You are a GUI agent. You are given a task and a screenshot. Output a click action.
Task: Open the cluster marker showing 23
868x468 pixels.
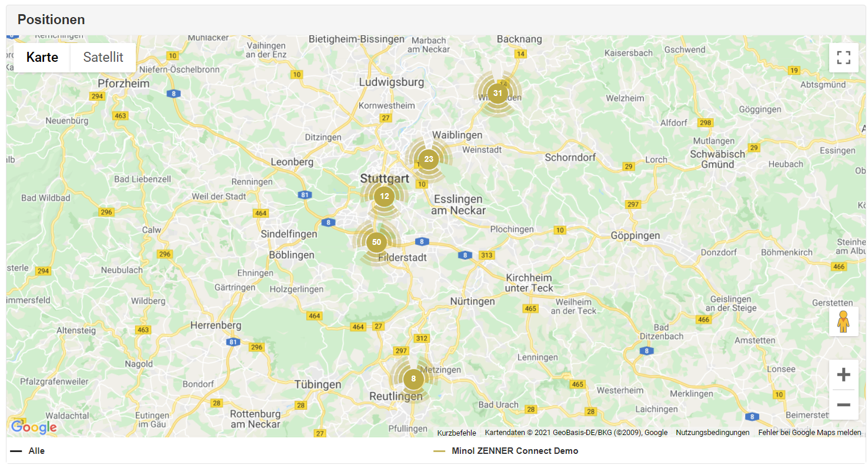[429, 159]
